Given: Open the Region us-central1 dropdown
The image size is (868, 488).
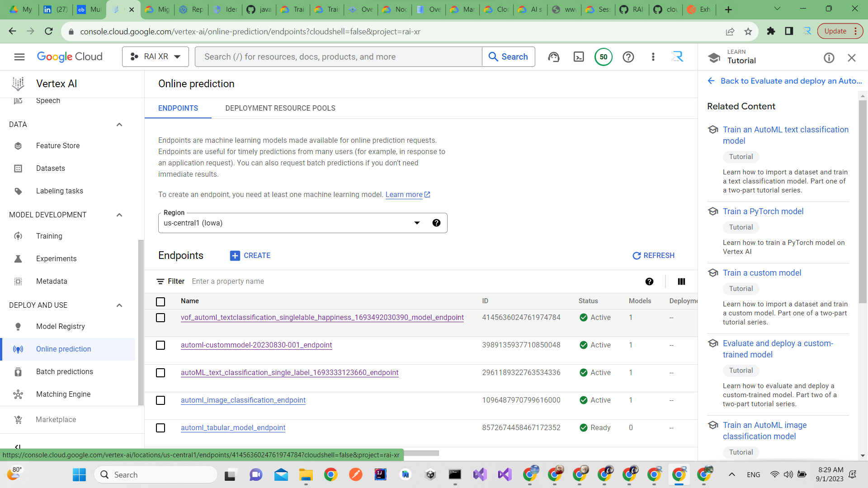Looking at the screenshot, I should point(289,223).
